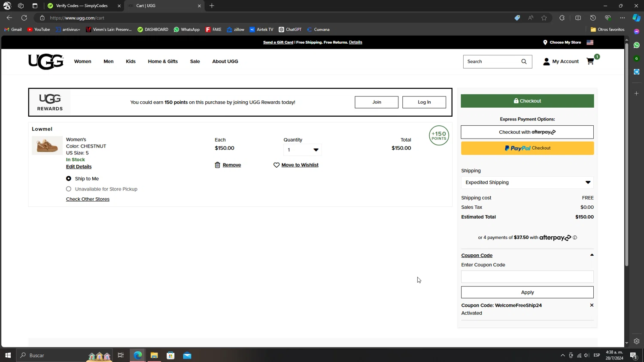644x362 pixels.
Task: Open browser extensions puzzle icon
Action: pyautogui.click(x=562, y=18)
